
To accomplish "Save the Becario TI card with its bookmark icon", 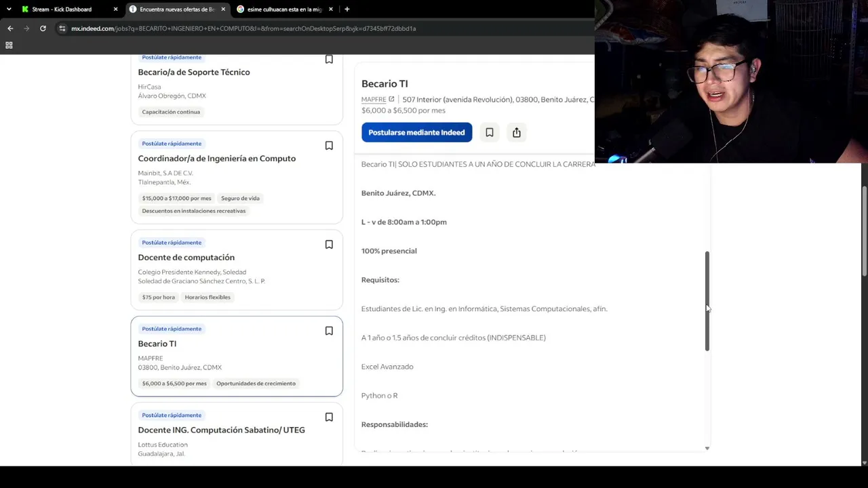I will point(329,331).
